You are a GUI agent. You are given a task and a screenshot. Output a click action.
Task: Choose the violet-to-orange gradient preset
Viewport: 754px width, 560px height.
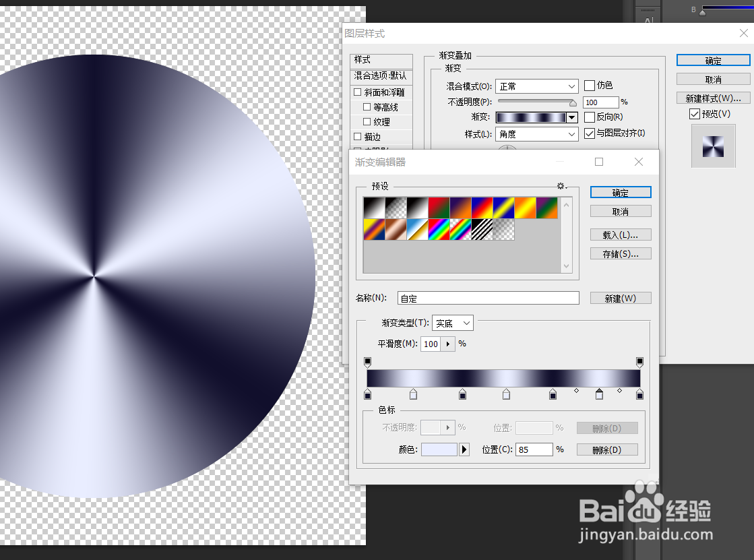[x=461, y=208]
